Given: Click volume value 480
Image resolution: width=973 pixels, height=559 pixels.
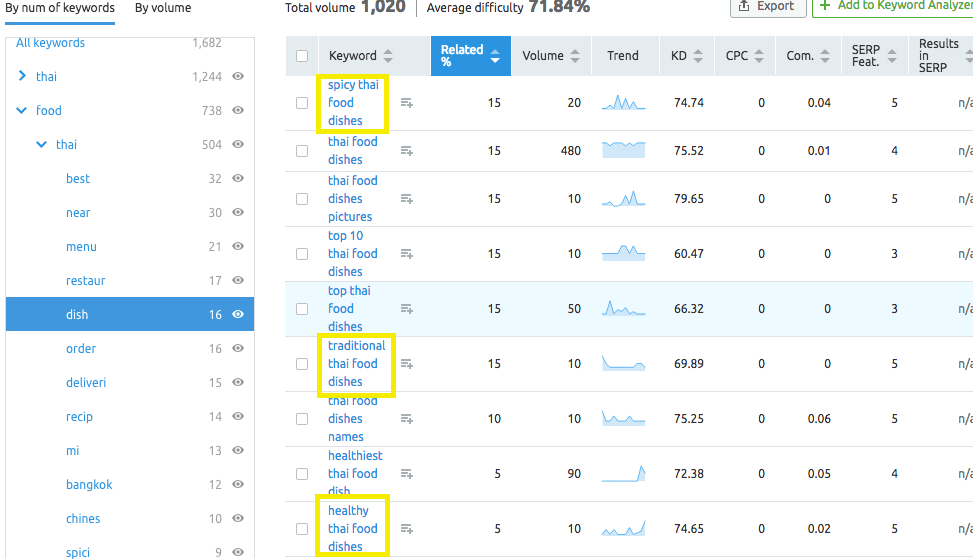Looking at the screenshot, I should [x=571, y=151].
